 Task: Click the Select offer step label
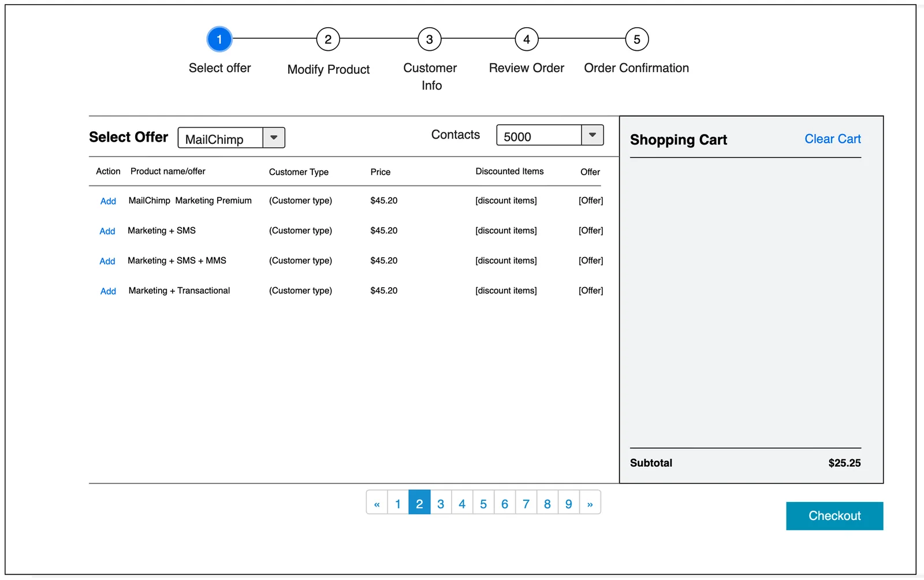tap(220, 68)
